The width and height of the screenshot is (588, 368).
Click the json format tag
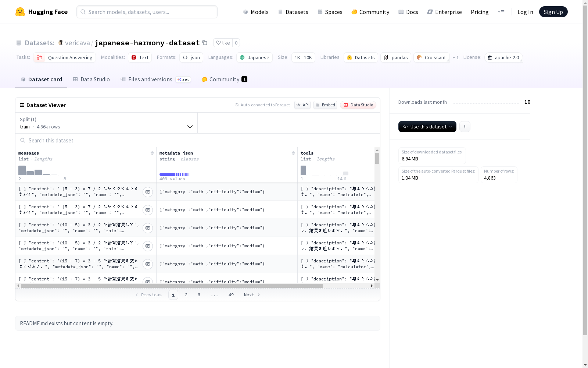[191, 57]
